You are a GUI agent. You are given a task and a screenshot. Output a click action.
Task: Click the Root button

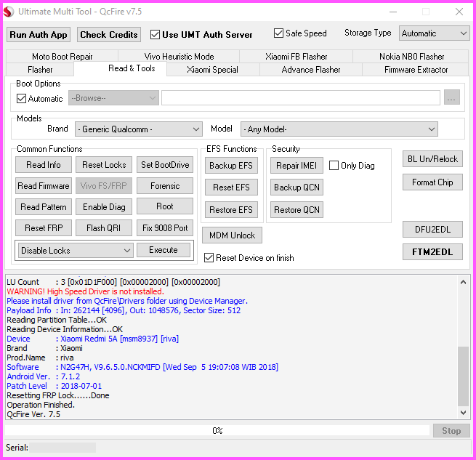pos(165,206)
